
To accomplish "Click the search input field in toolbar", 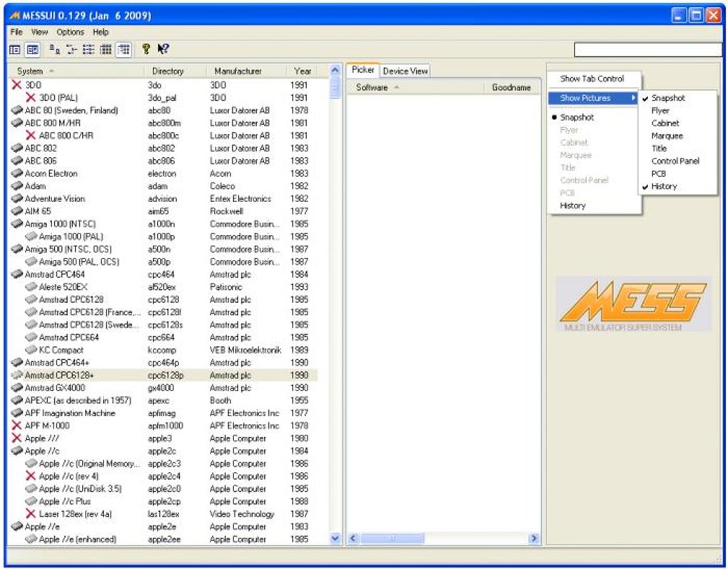I will [648, 50].
